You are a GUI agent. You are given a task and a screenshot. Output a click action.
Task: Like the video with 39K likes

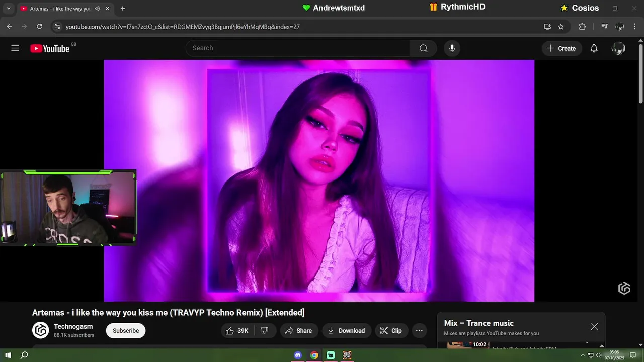pos(237,331)
